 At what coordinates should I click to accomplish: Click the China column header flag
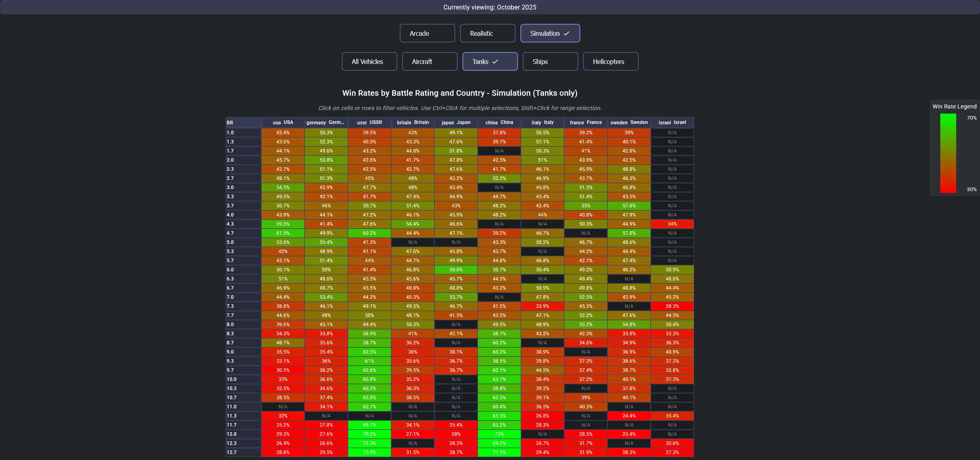(491, 123)
